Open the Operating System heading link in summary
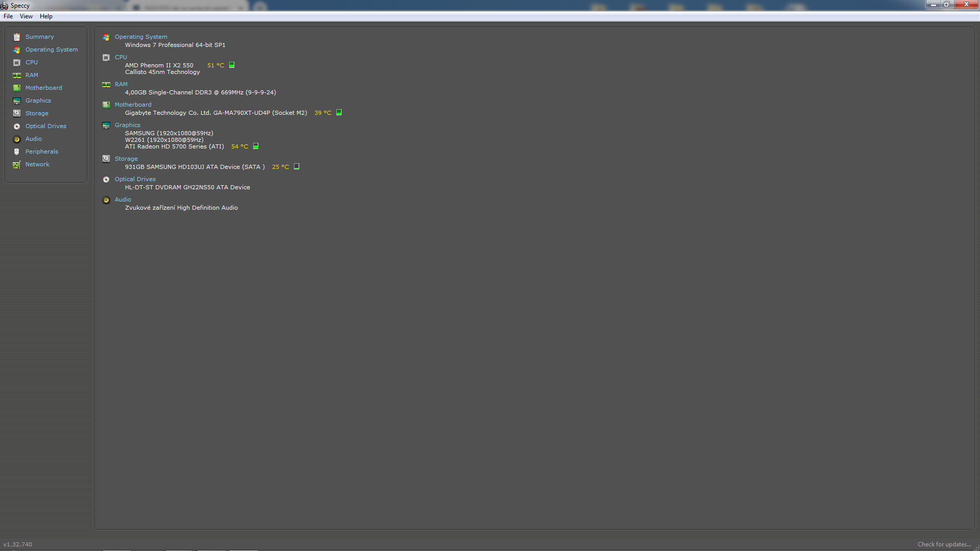The width and height of the screenshot is (980, 551). pyautogui.click(x=141, y=37)
